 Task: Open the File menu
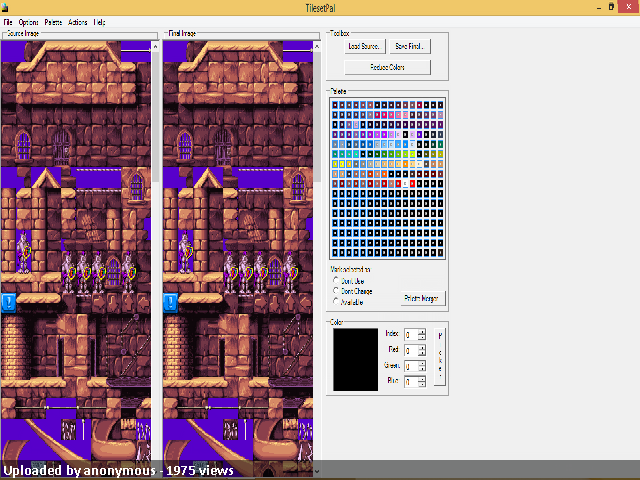click(x=8, y=22)
